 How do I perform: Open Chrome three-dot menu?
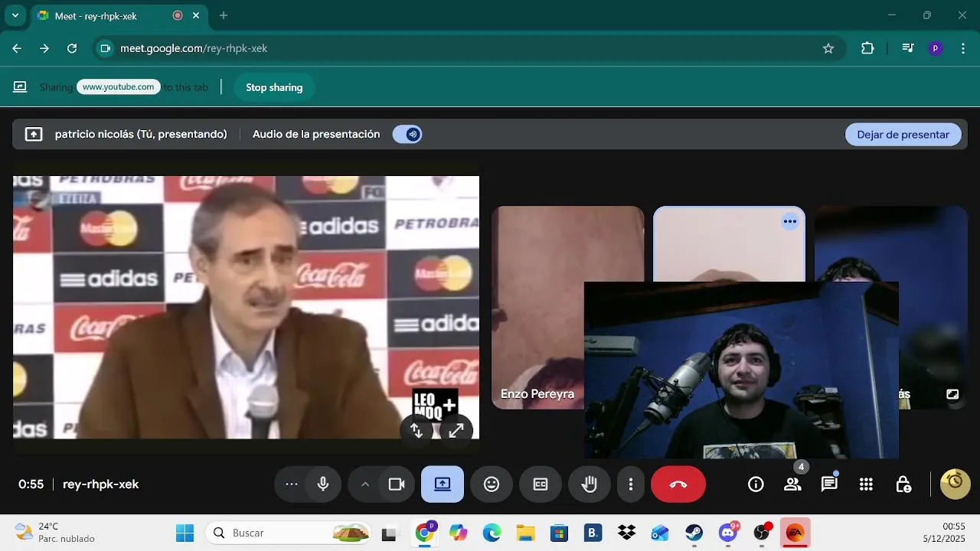962,48
